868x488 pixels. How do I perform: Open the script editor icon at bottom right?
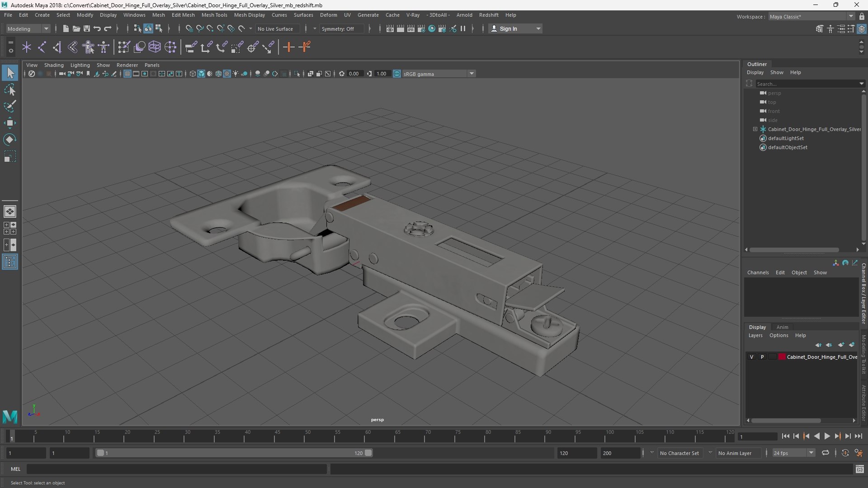pyautogui.click(x=860, y=469)
